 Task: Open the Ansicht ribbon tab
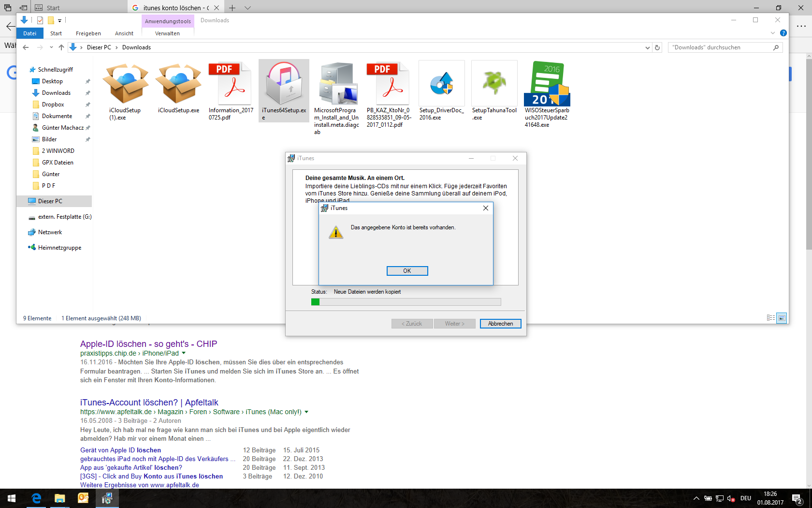pyautogui.click(x=124, y=33)
